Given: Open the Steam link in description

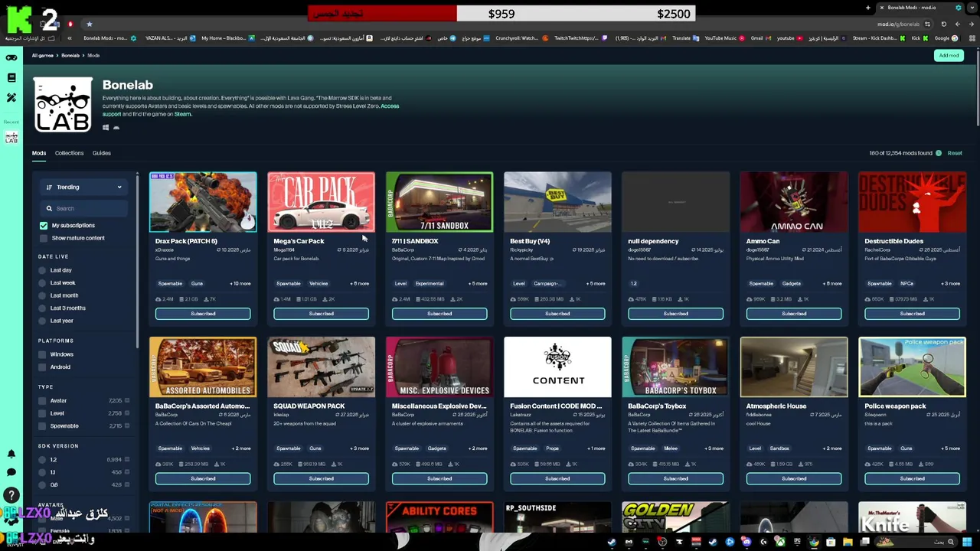Looking at the screenshot, I should pyautogui.click(x=182, y=115).
